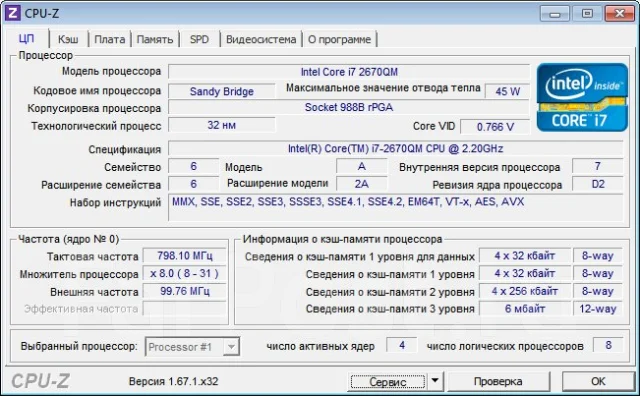This screenshot has width=640, height=396.
Task: Click the active cores count 4
Action: 402,345
